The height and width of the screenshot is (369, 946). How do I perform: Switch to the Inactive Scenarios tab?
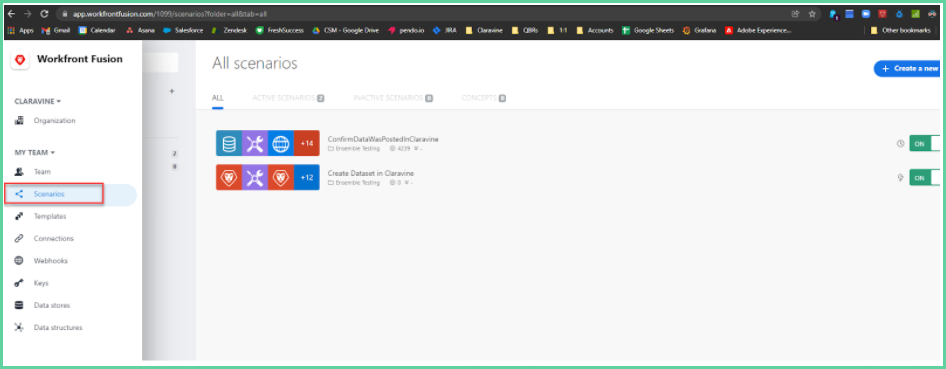click(393, 98)
